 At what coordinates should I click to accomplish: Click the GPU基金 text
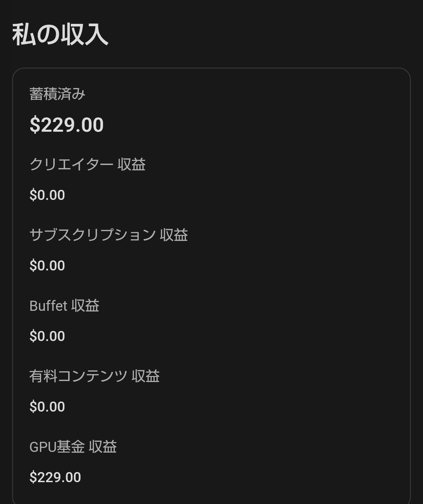pyautogui.click(x=57, y=447)
